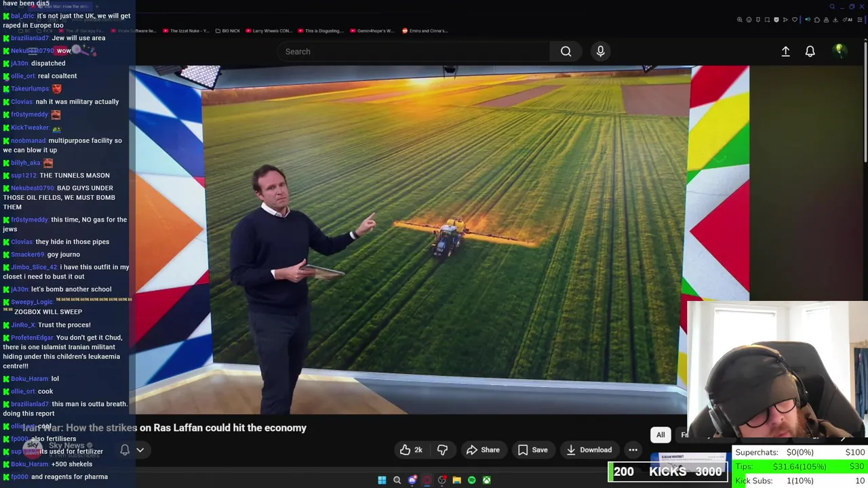Click chat message '+500 shekels'
This screenshot has height=488, width=868.
(x=72, y=464)
